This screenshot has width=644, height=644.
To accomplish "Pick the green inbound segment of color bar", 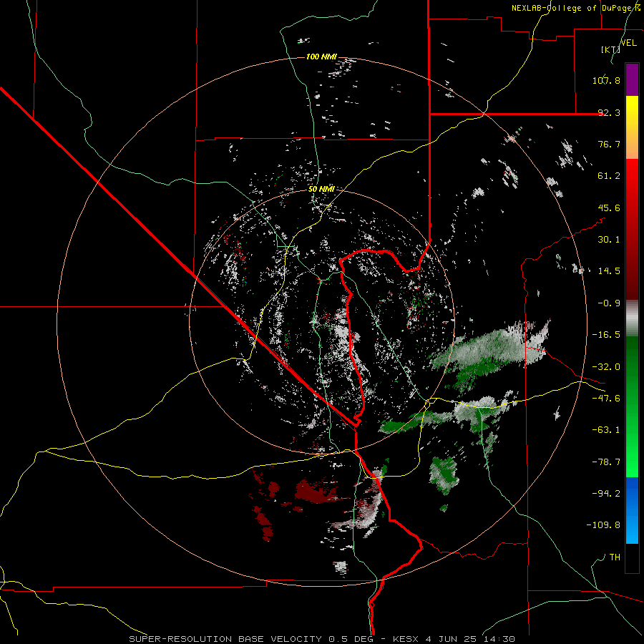I will pos(632,406).
